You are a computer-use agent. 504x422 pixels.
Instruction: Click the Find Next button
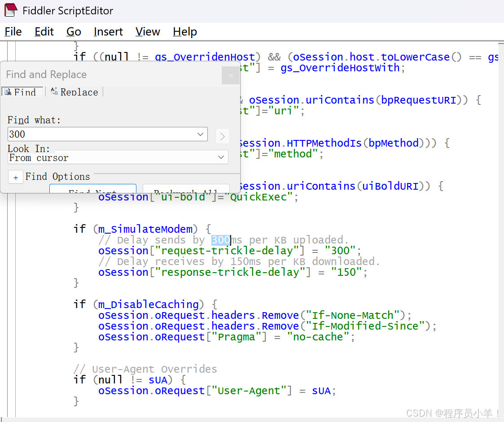[x=93, y=188]
